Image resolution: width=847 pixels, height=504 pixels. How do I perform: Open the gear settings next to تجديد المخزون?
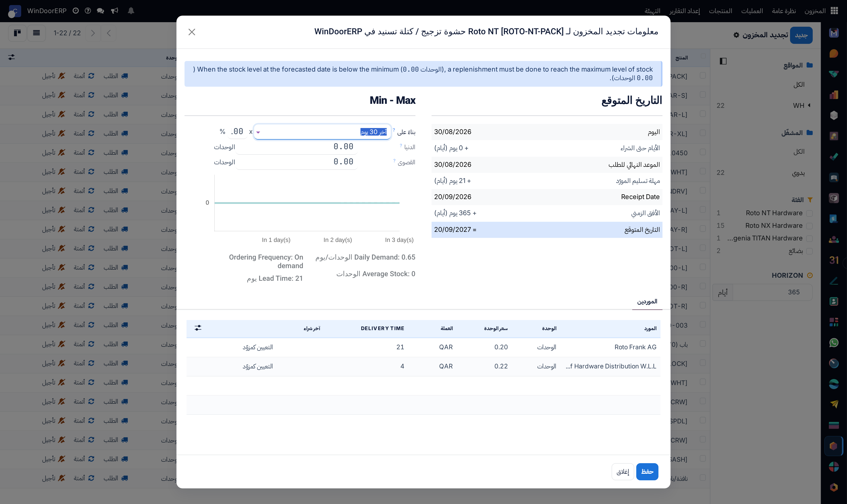click(736, 35)
